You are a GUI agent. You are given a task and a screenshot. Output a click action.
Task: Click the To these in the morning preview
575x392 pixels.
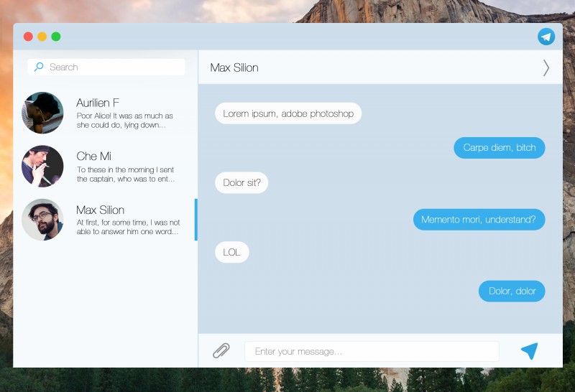(x=125, y=174)
